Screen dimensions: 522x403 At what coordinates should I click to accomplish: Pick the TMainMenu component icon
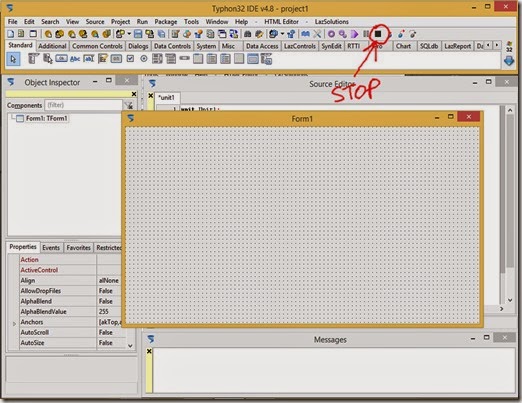pyautogui.click(x=33, y=59)
